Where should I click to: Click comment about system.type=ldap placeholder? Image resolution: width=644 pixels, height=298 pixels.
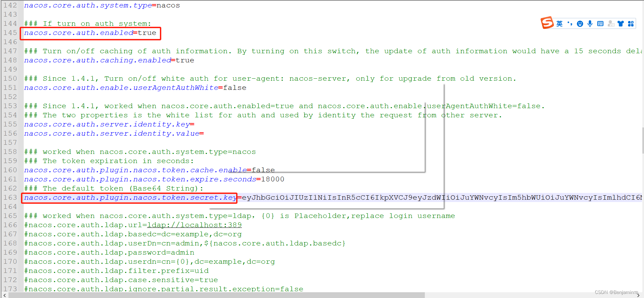coord(240,216)
